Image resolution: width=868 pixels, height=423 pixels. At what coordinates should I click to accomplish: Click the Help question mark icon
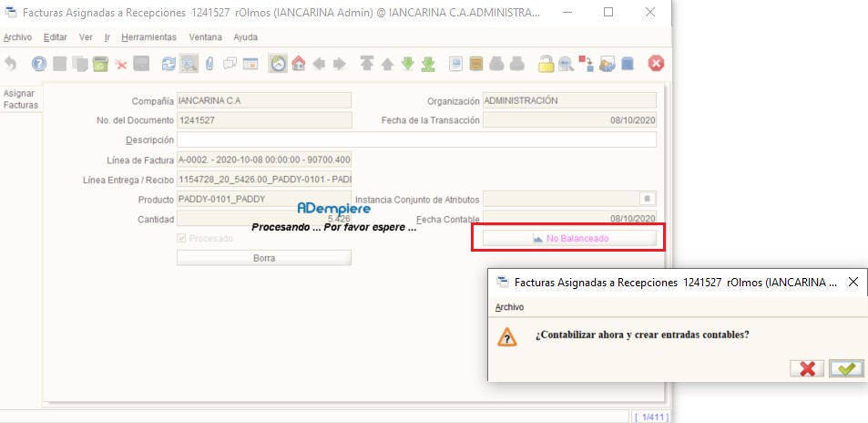[x=39, y=64]
